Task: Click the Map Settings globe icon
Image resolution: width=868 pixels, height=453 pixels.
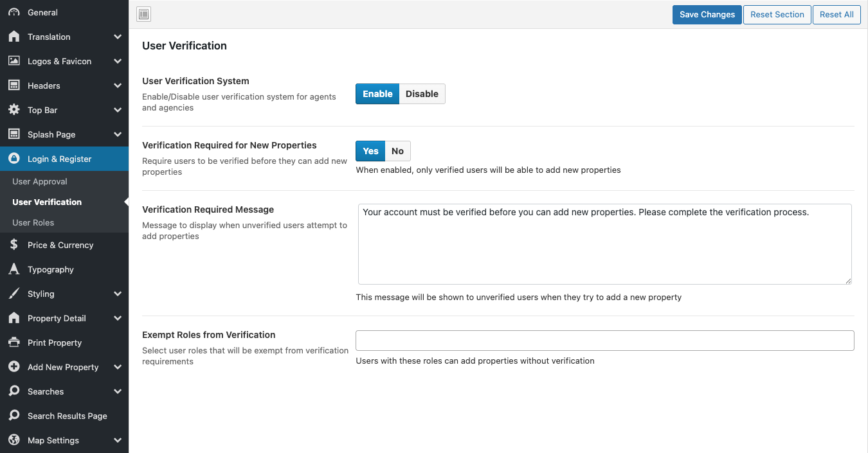Action: pos(14,440)
